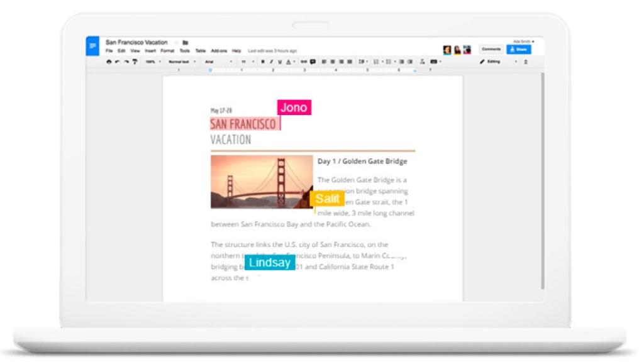Open the folder icon beside document title
Screen dimensions: 644x362
186,43
